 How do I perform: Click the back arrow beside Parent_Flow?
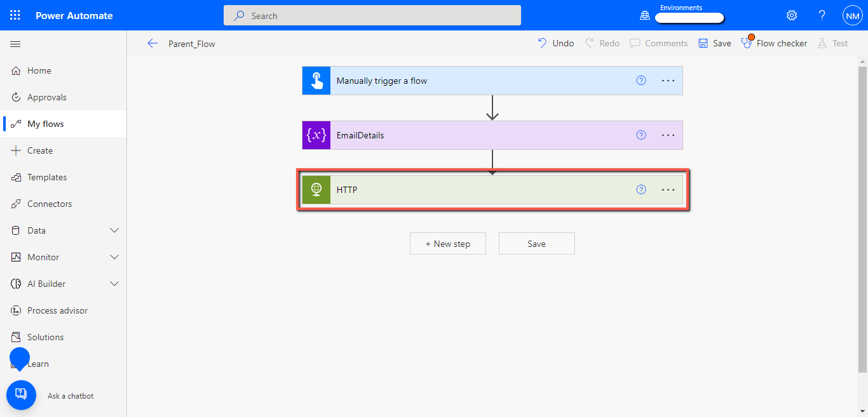pyautogui.click(x=153, y=43)
